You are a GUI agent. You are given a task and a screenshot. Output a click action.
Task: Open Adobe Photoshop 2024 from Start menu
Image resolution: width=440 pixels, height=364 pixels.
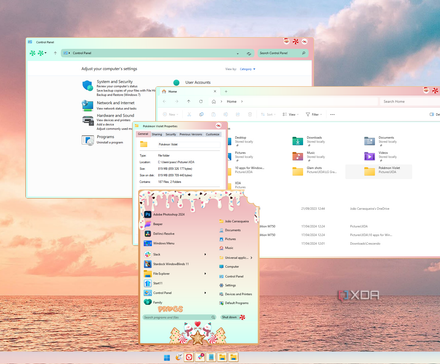164,214
